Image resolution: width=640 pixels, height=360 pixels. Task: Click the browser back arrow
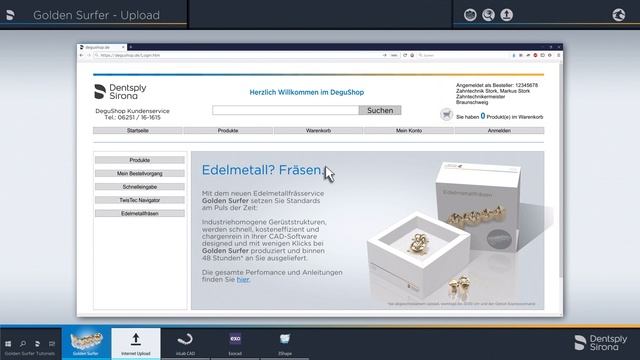(x=81, y=55)
